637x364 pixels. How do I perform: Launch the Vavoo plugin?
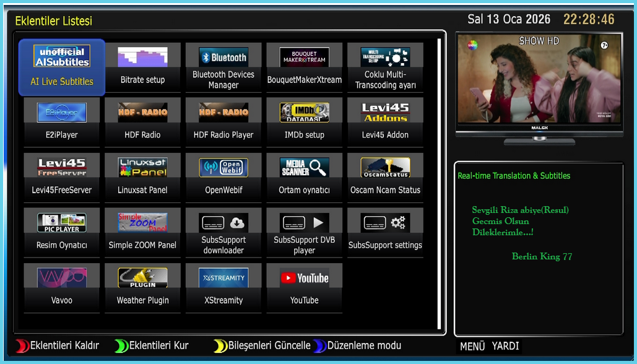pyautogui.click(x=62, y=288)
